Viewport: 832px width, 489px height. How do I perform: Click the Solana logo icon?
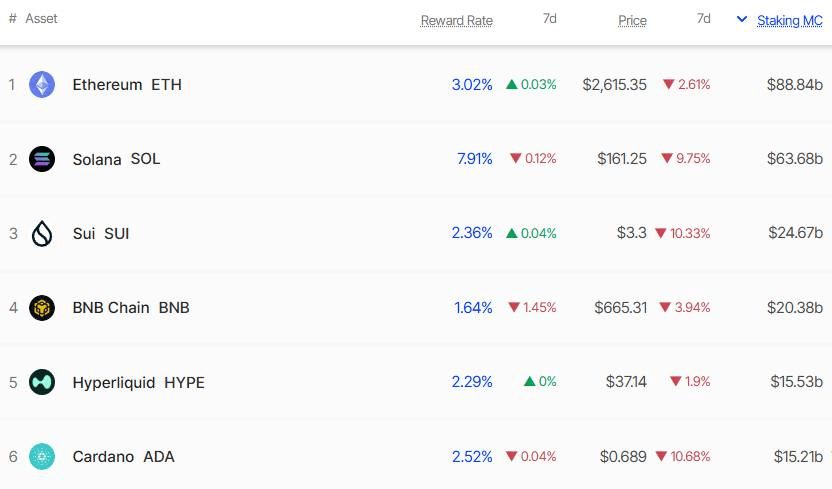(42, 159)
